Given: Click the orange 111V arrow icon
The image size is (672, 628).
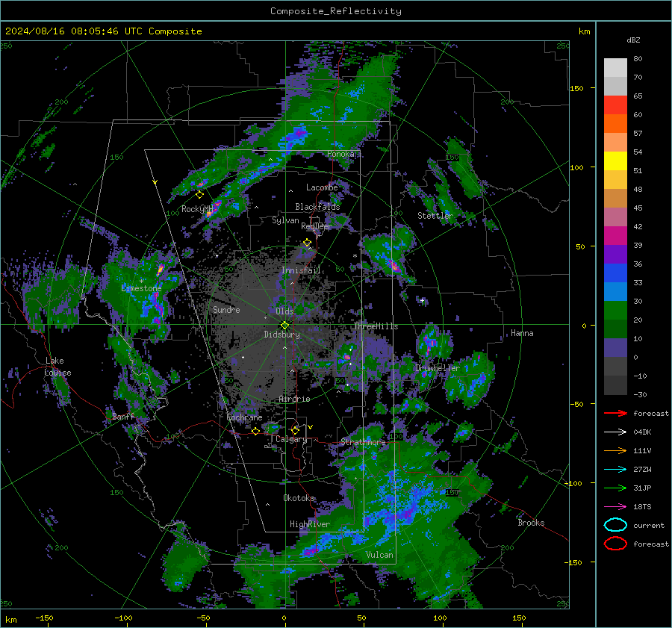Looking at the screenshot, I should coord(615,450).
